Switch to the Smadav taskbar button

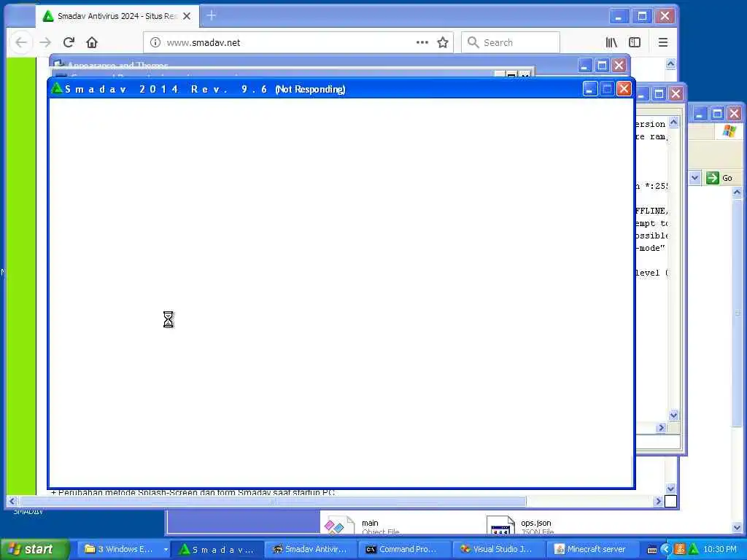217,549
